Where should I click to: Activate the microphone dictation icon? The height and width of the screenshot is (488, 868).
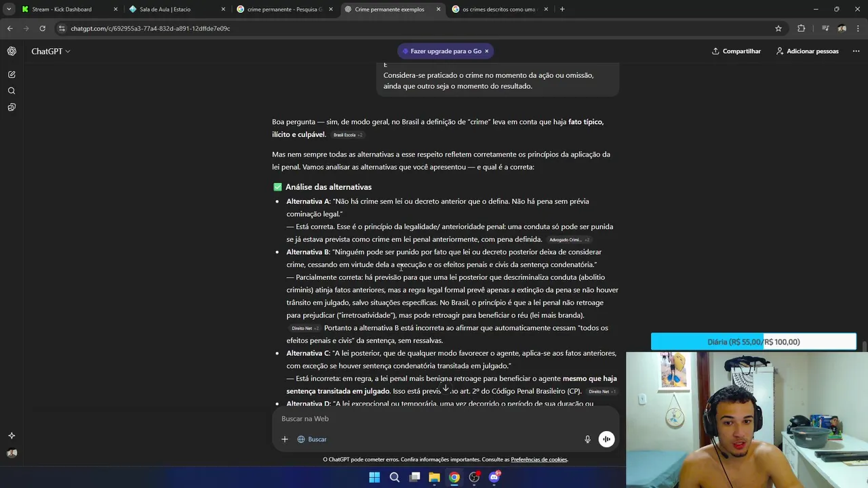587,439
